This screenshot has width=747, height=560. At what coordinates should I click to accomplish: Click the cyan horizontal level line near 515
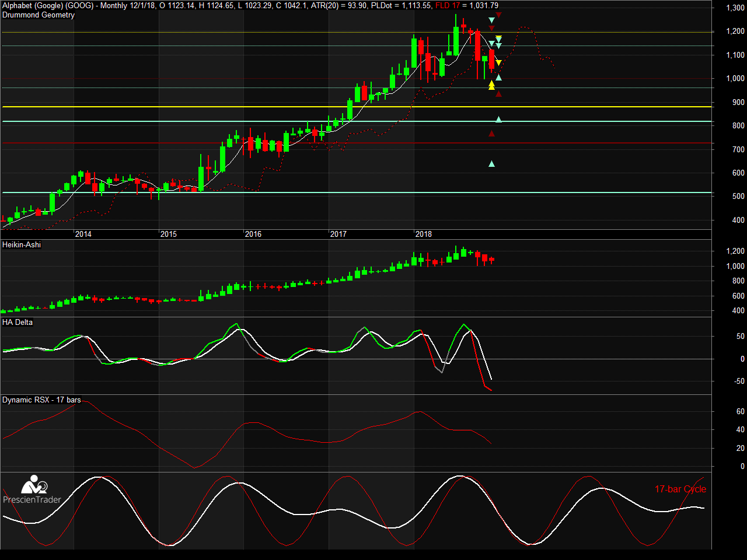click(x=357, y=192)
